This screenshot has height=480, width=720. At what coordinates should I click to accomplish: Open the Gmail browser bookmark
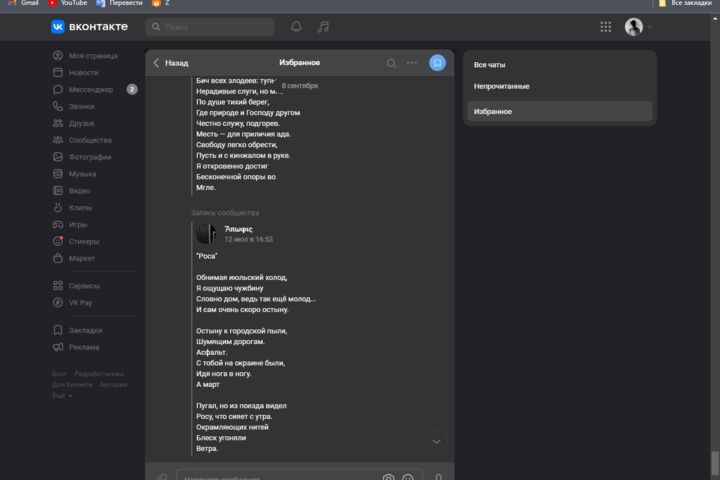pos(23,3)
